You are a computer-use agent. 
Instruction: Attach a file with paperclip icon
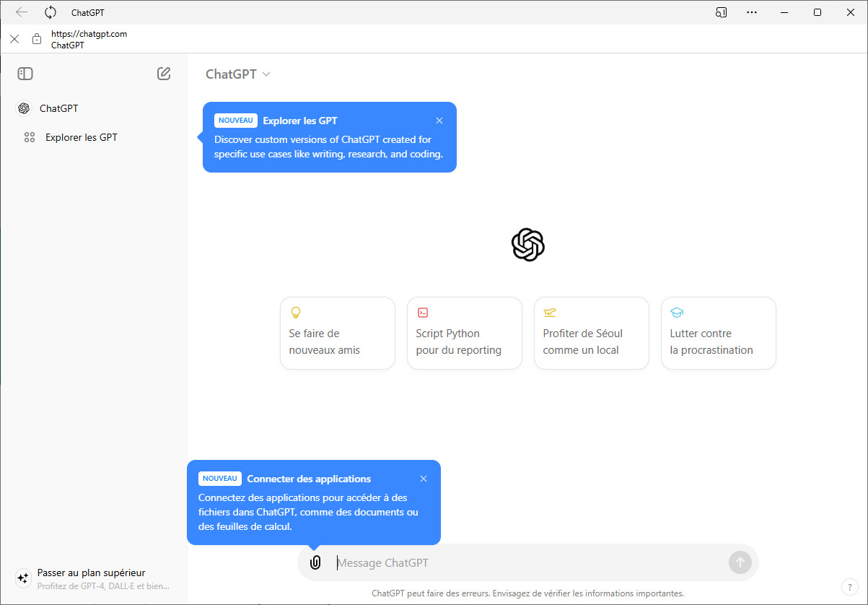(315, 563)
